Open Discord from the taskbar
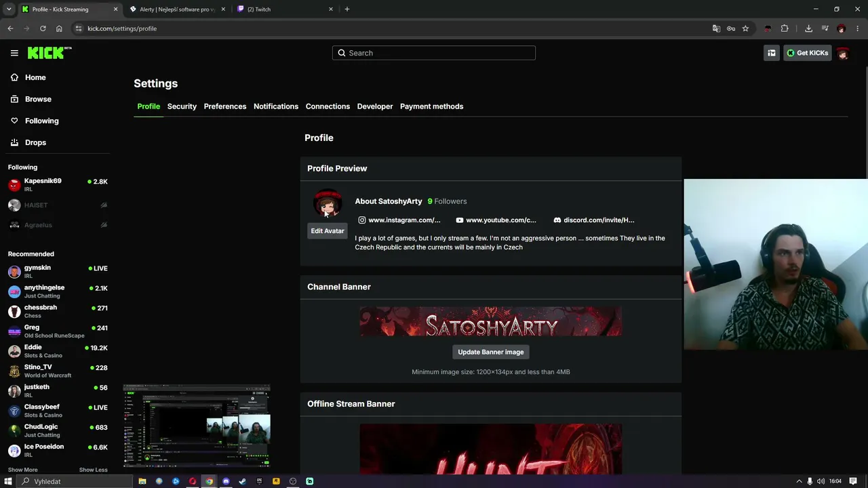868x488 pixels. (x=226, y=481)
